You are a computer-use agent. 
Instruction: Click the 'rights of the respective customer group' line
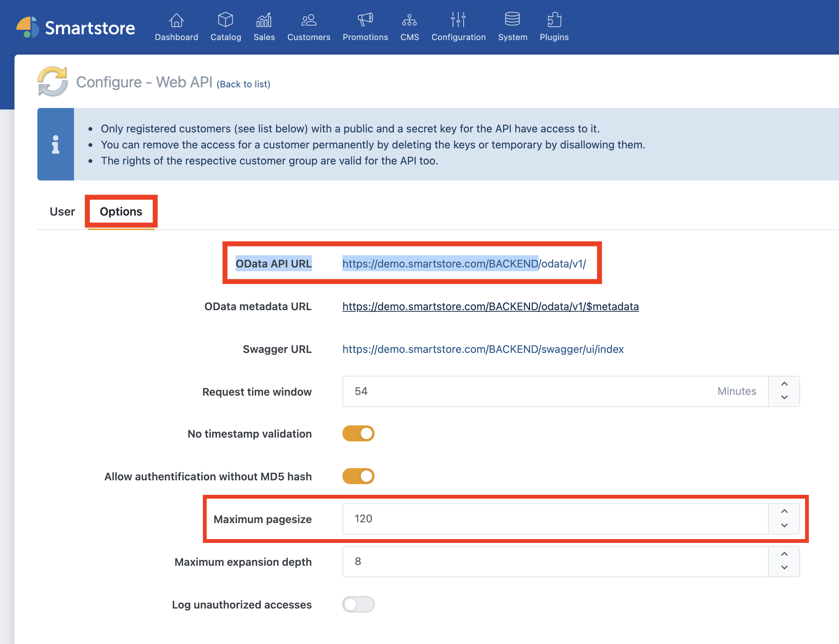pyautogui.click(x=269, y=161)
